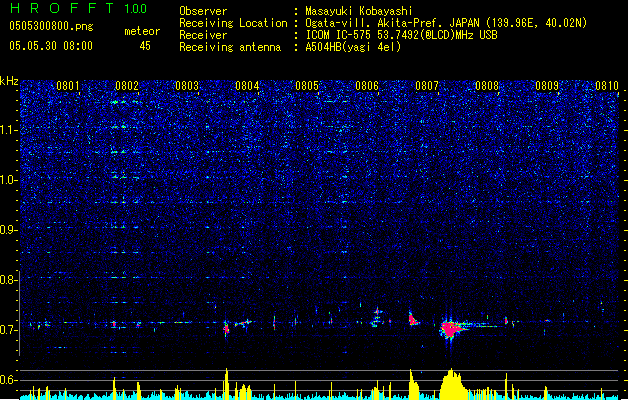This screenshot has width=629, height=400.
Task: Click the HROFFT title text
Action: pos(62,8)
